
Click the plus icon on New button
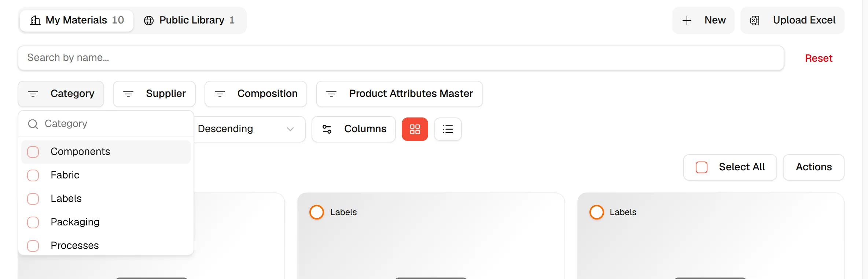coord(687,21)
